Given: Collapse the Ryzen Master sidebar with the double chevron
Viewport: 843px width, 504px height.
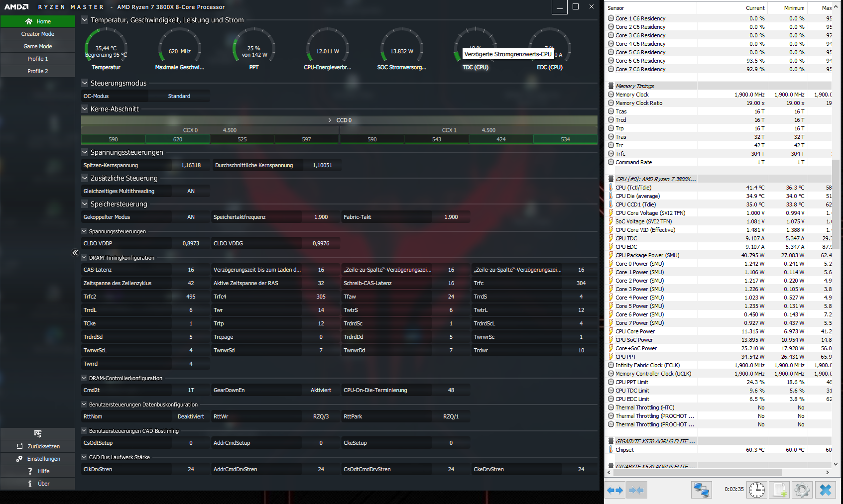Looking at the screenshot, I should point(75,253).
